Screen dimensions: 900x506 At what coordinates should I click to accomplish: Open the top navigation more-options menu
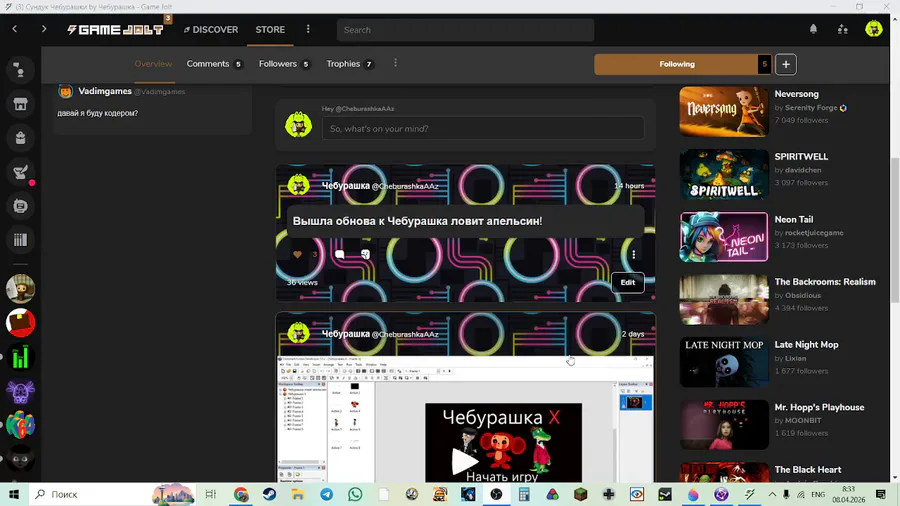pos(308,29)
